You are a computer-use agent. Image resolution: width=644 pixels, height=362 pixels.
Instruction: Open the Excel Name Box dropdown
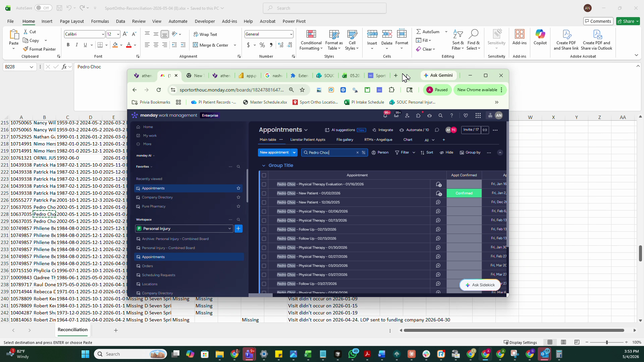(32, 67)
